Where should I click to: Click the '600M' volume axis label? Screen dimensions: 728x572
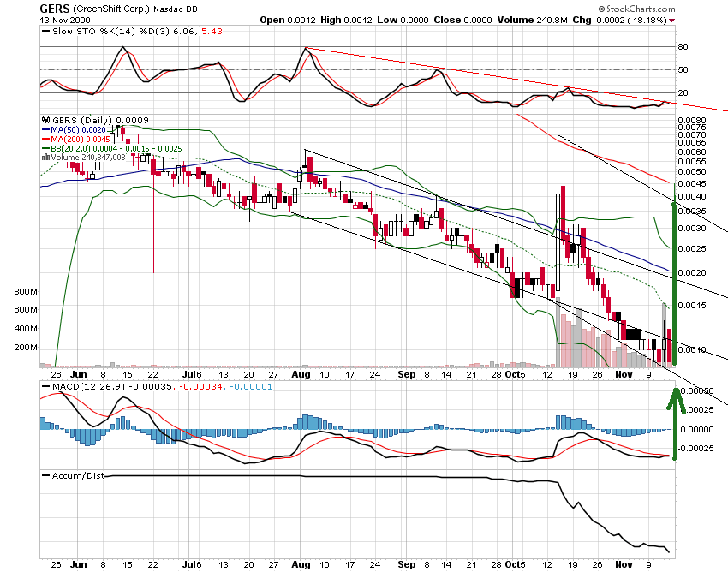click(26, 310)
